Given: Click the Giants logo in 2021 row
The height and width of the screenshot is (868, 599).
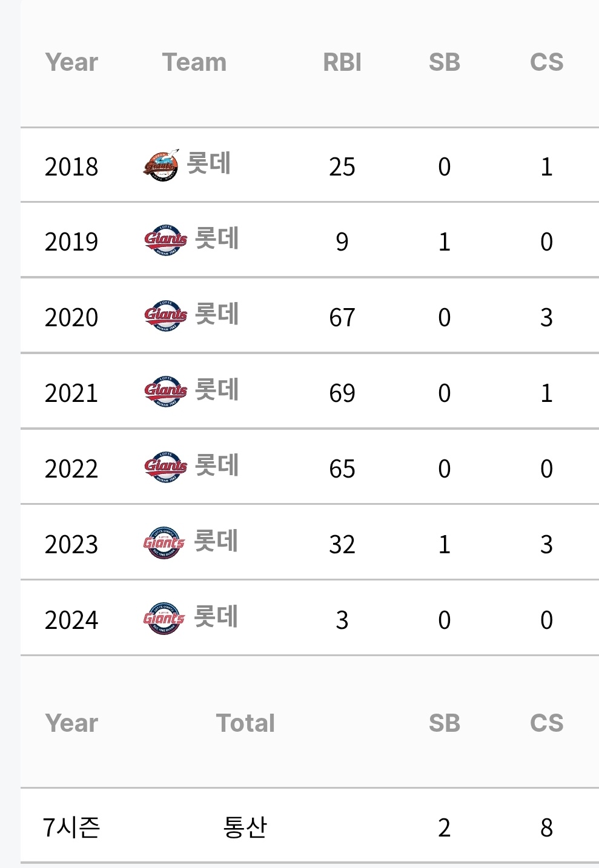Looking at the screenshot, I should (x=165, y=391).
